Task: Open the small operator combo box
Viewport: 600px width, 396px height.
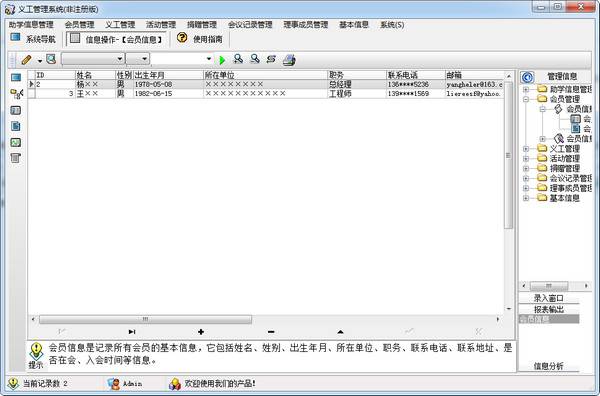Action: pyautogui.click(x=138, y=59)
